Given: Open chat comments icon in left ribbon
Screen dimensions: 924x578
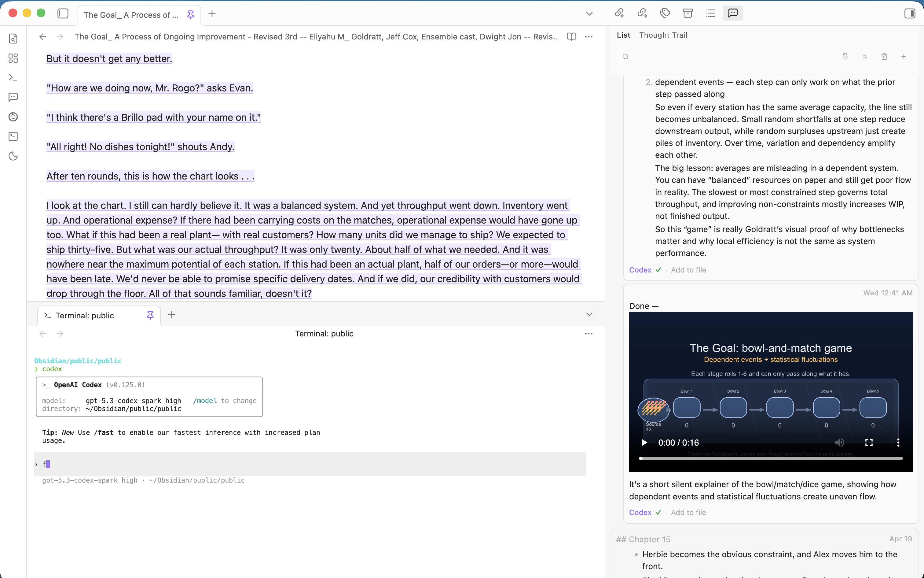Looking at the screenshot, I should pyautogui.click(x=13, y=97).
